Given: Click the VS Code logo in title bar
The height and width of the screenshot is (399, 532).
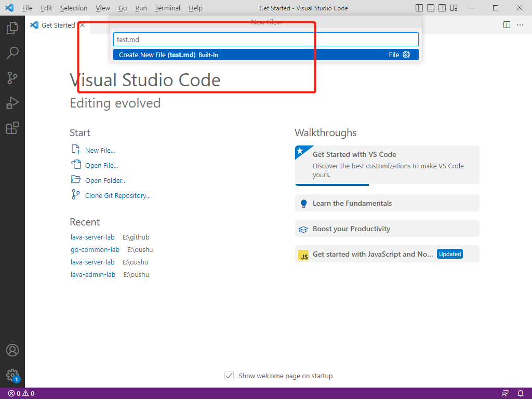Looking at the screenshot, I should pos(9,8).
